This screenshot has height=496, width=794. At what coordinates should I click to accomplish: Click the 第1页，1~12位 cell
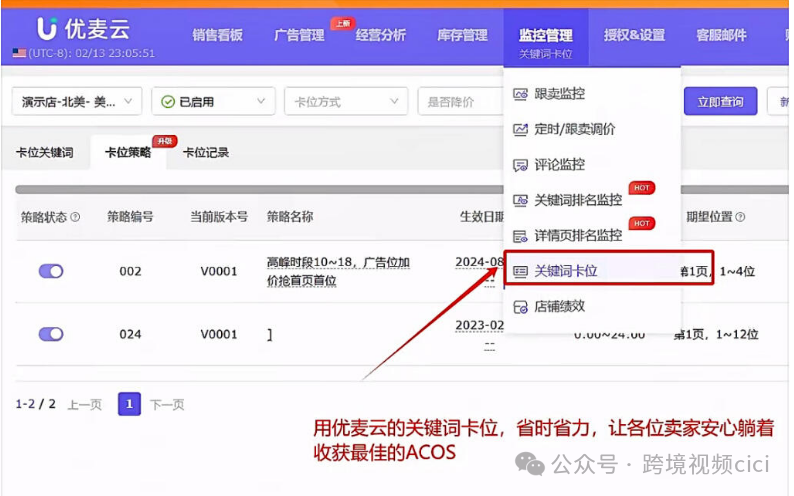(x=716, y=334)
